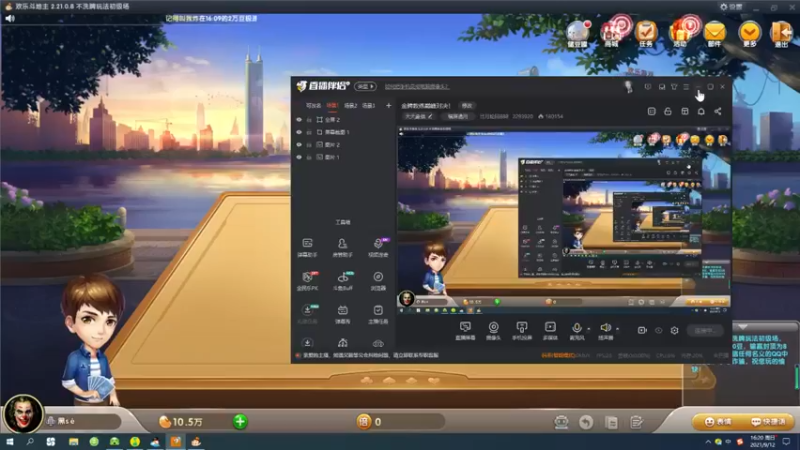800x450 pixels.
Task: Open the room manager assistant tool
Action: [342, 247]
